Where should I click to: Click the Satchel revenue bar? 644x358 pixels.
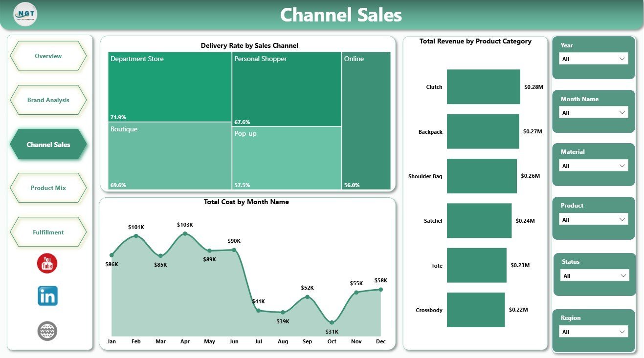tap(479, 221)
